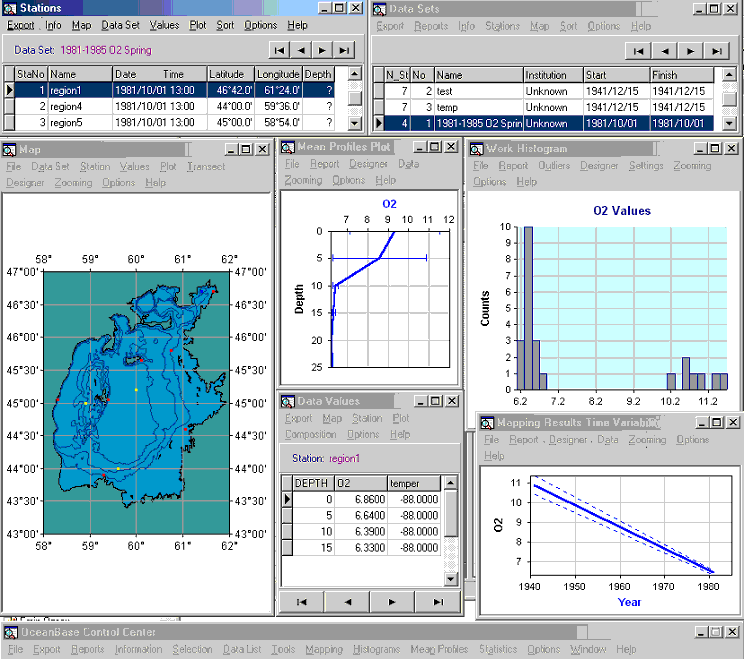Step forward one record in Data Values window
The image size is (744, 661).
point(392,602)
